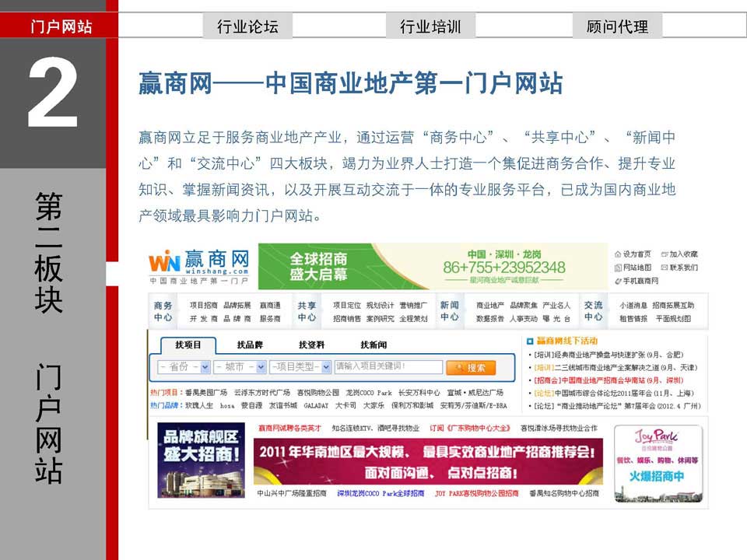Open the 赢商网诚聘各类英才 link
The width and height of the screenshot is (747, 560).
point(289,429)
